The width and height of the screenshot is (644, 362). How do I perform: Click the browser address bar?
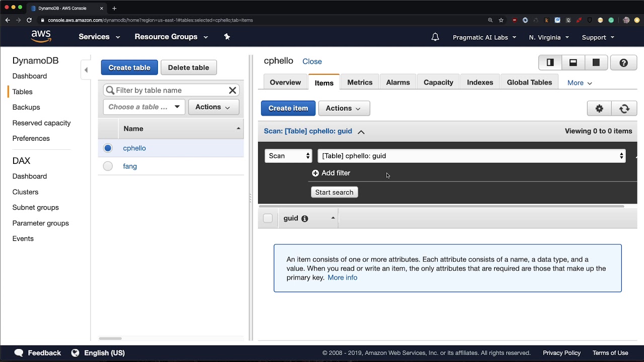[x=262, y=20]
